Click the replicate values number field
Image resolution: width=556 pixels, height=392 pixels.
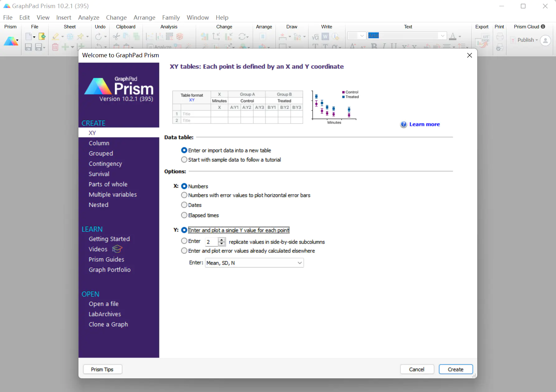(x=212, y=242)
